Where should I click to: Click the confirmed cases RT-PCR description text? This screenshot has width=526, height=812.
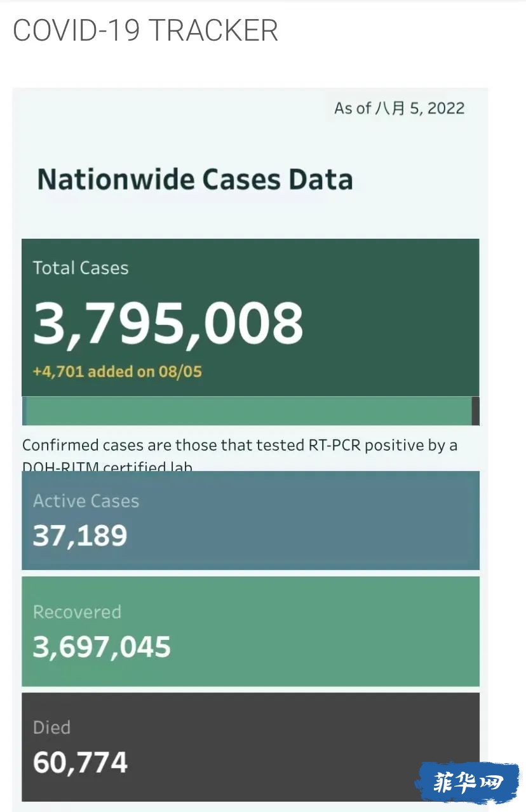tap(239, 455)
